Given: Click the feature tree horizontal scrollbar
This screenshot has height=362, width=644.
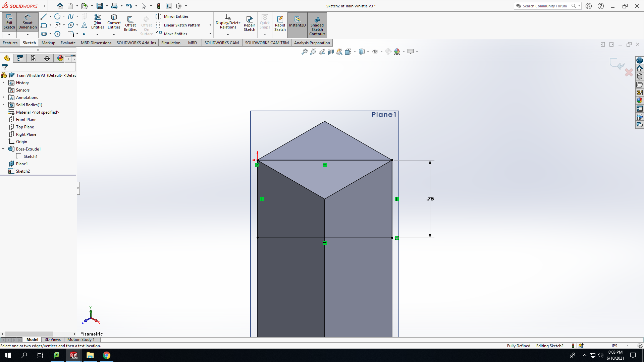Looking at the screenshot, I should coord(29,334).
